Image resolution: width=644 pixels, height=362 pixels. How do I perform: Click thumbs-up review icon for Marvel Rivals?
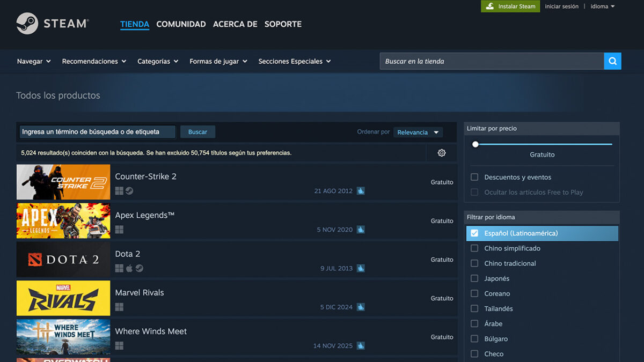point(361,307)
